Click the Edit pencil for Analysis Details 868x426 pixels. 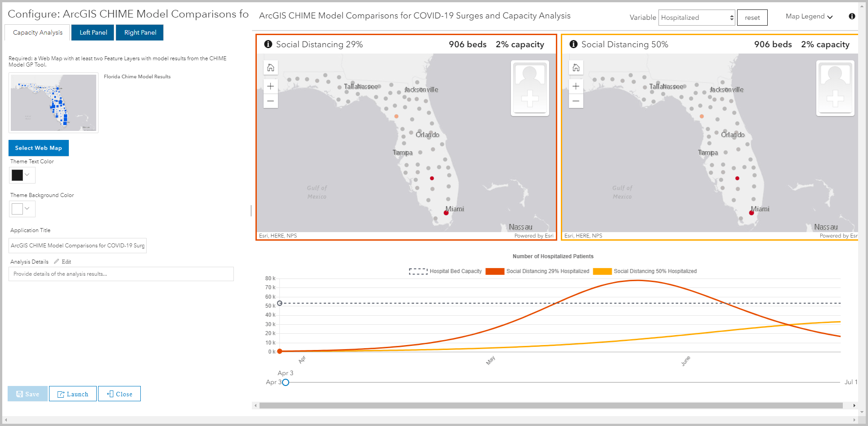[x=56, y=261]
